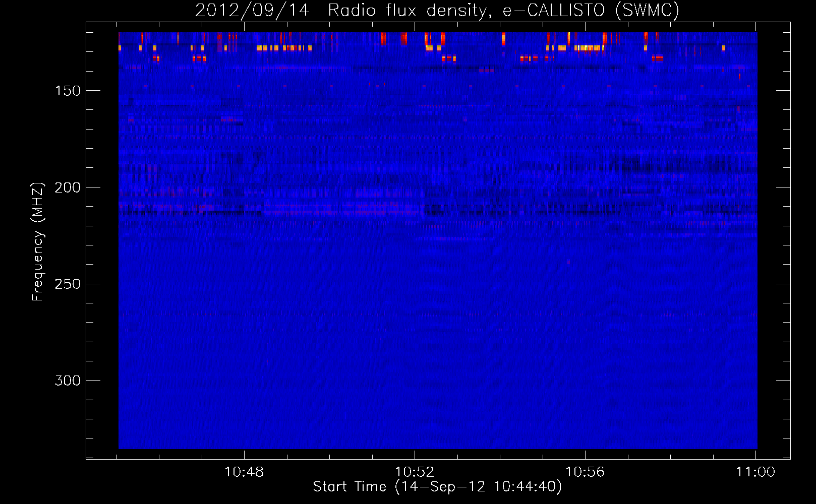Click the 10:56 time tick label

[x=585, y=472]
